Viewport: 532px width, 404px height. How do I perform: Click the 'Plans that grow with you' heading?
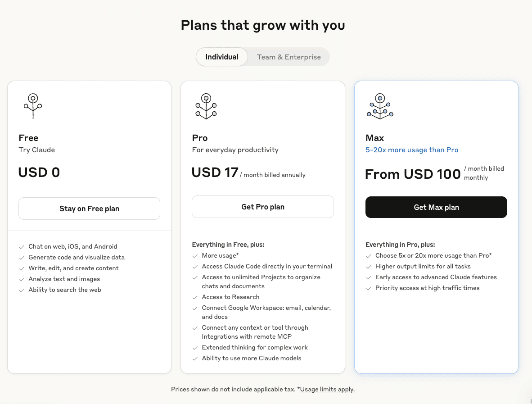[x=263, y=25]
